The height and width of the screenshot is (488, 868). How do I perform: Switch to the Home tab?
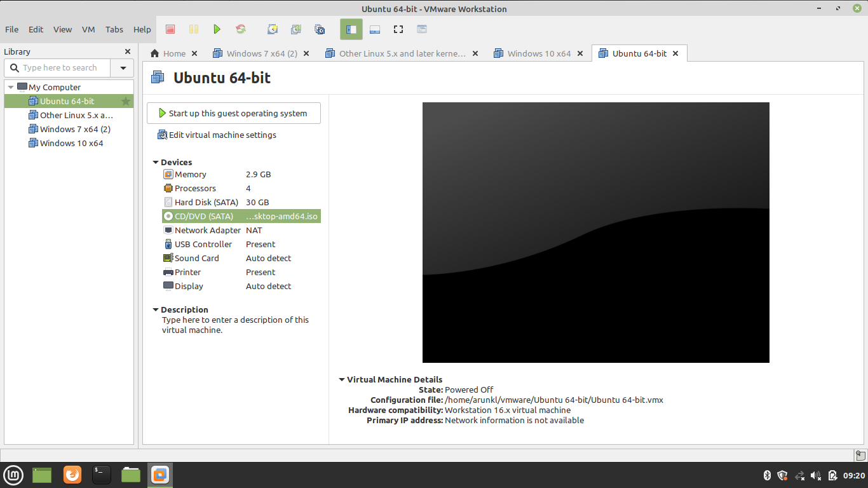pos(168,53)
